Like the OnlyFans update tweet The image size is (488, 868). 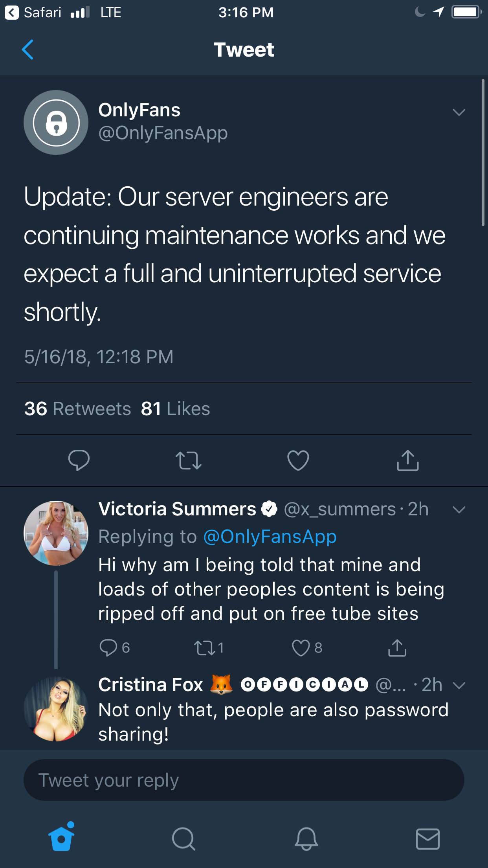click(298, 460)
